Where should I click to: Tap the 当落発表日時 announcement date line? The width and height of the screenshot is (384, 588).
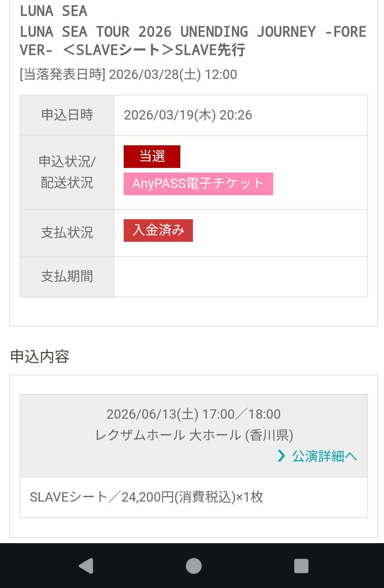(x=128, y=75)
